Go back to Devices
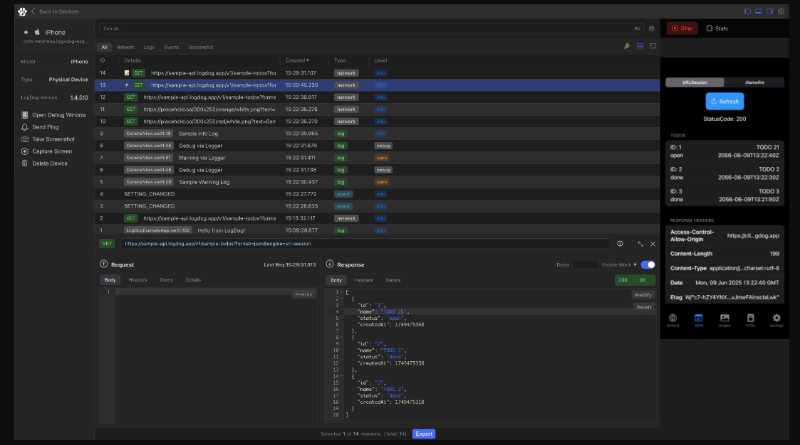Image resolution: width=800 pixels, height=445 pixels. [59, 10]
